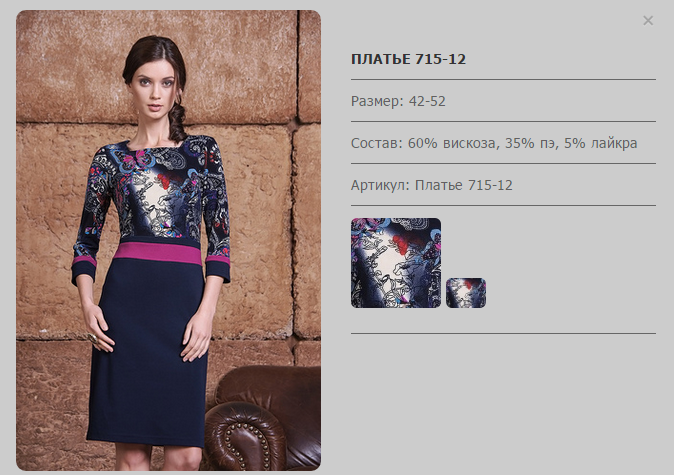
Task: Click the navy skirt part of dress
Action: tap(148, 352)
